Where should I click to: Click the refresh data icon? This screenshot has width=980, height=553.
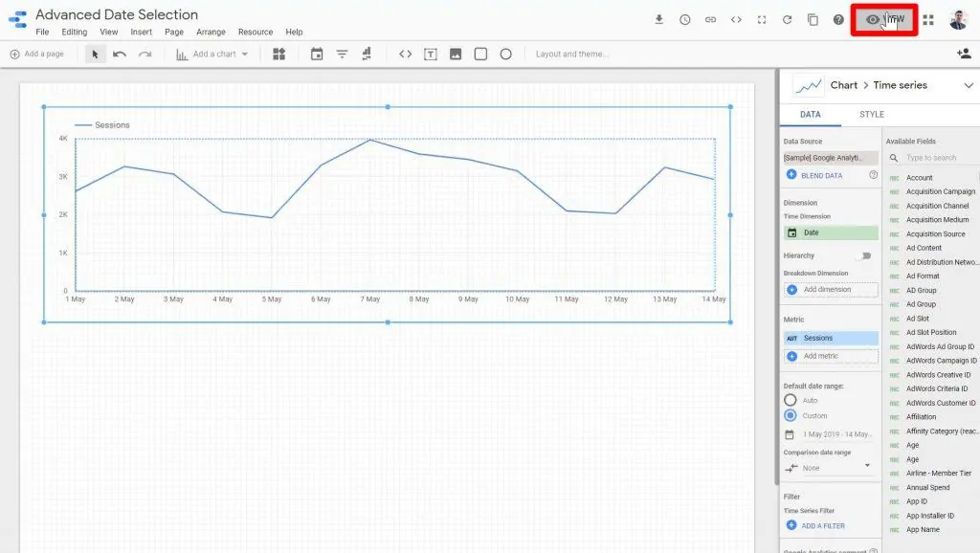coord(787,19)
